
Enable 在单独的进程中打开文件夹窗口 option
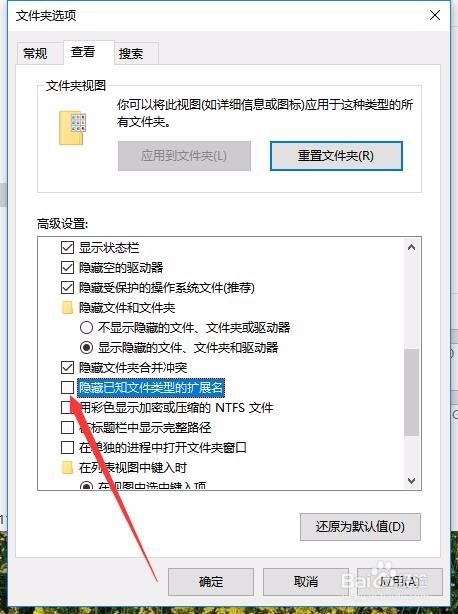click(x=67, y=447)
